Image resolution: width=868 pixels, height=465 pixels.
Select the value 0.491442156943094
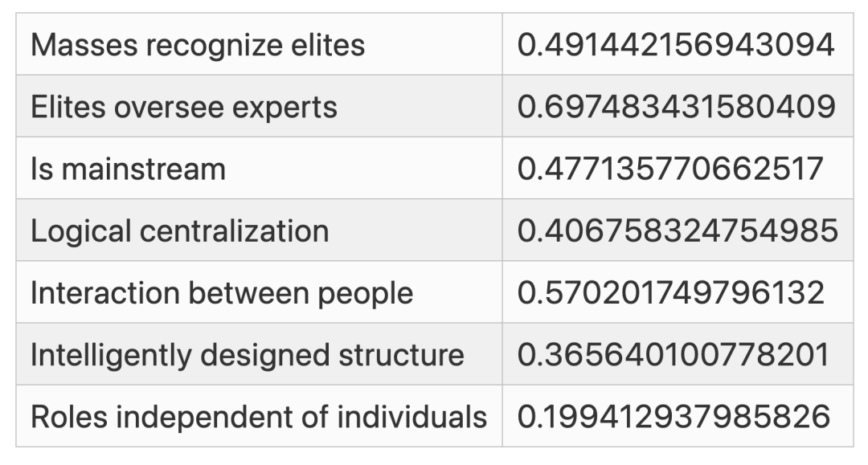point(676,45)
